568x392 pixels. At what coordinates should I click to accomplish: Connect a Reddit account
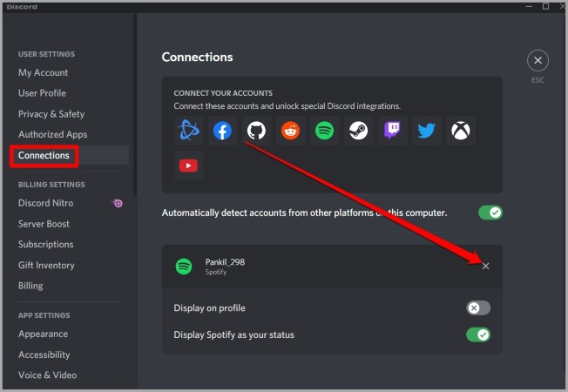coord(290,131)
